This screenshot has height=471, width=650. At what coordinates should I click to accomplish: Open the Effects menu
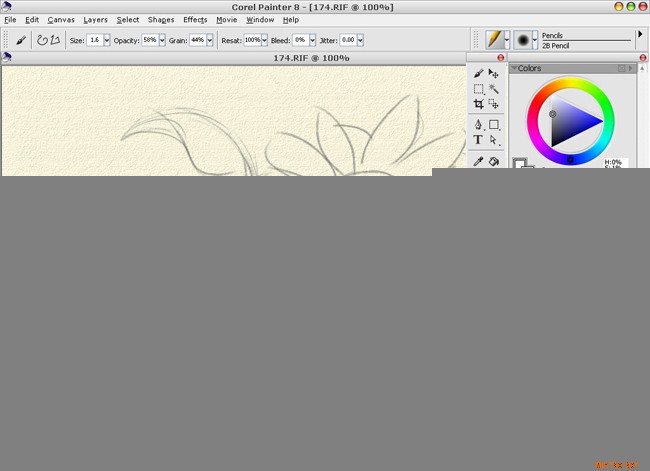click(195, 20)
